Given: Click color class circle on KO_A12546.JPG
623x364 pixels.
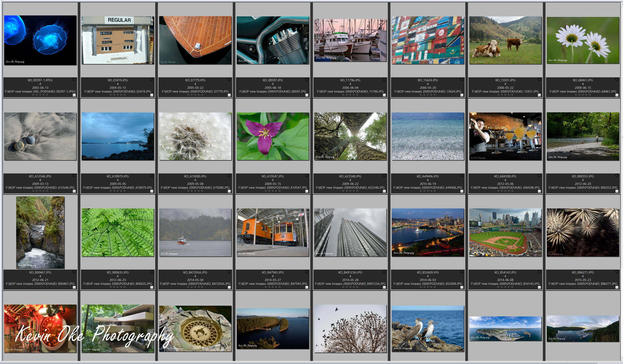Looking at the screenshot, I should pyautogui.click(x=74, y=176).
